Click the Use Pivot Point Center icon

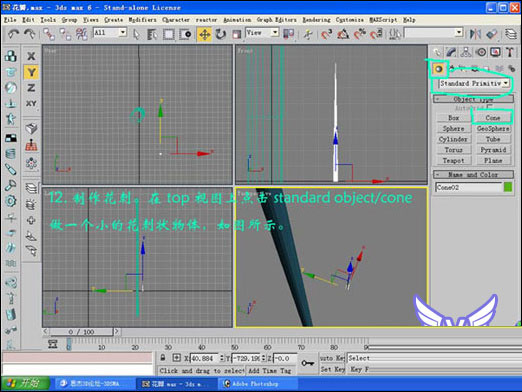pyautogui.click(x=288, y=34)
